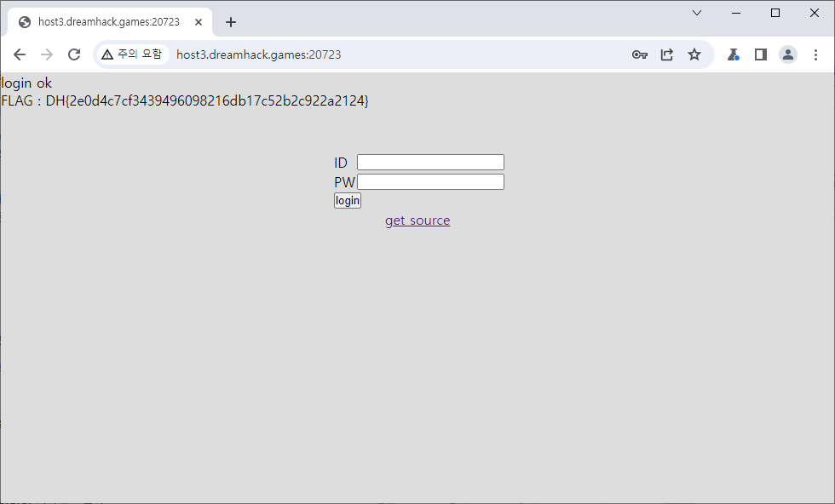Open the get source link
The image size is (835, 504).
(x=417, y=220)
